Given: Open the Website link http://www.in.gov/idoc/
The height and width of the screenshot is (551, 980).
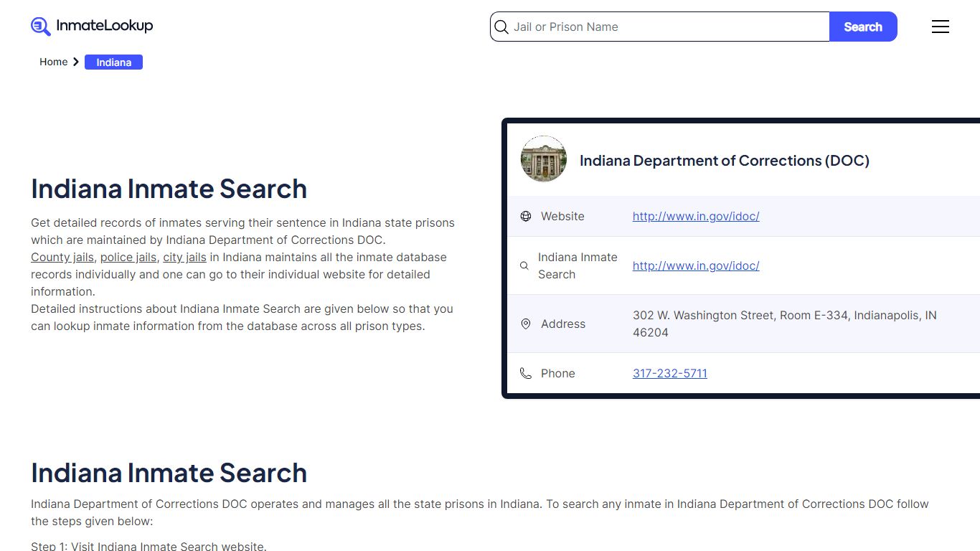Looking at the screenshot, I should [696, 216].
